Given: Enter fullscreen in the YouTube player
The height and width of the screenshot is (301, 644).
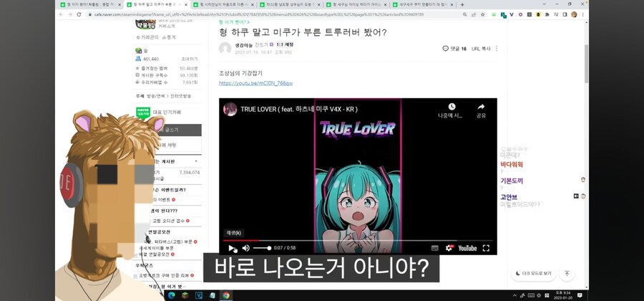Looking at the screenshot, I should pyautogui.click(x=486, y=248).
